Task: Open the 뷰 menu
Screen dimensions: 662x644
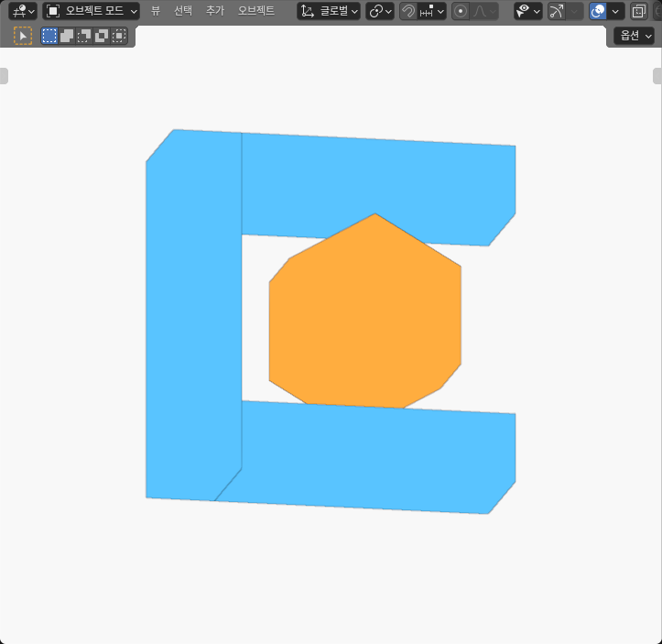Action: point(156,11)
